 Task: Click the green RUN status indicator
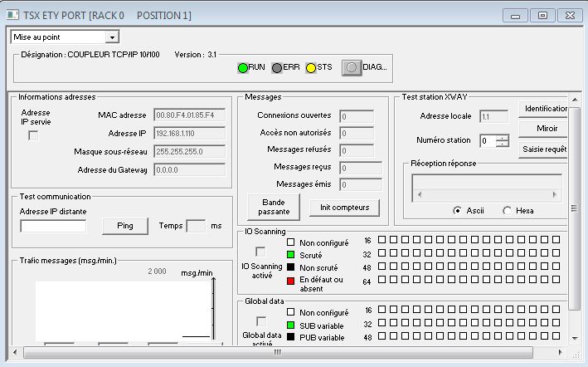(x=243, y=67)
